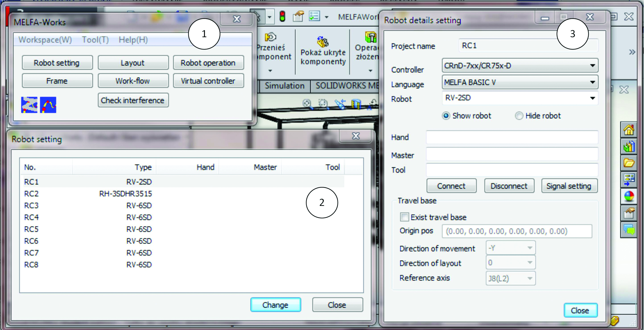Click the second blue path icon in MELFA-Works
Image resolution: width=644 pixels, height=330 pixels.
coord(48,105)
